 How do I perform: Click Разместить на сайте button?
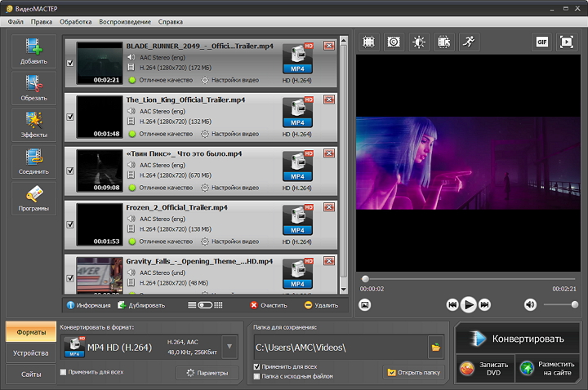548,368
